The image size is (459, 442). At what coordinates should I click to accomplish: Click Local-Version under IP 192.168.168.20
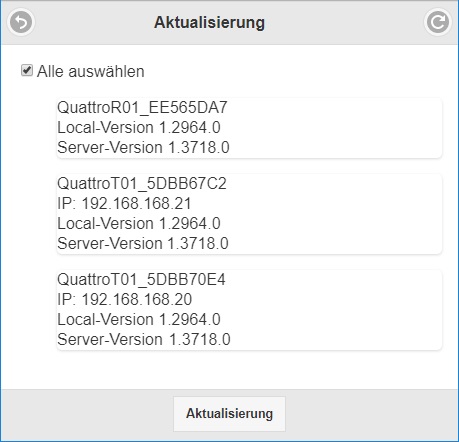point(139,319)
